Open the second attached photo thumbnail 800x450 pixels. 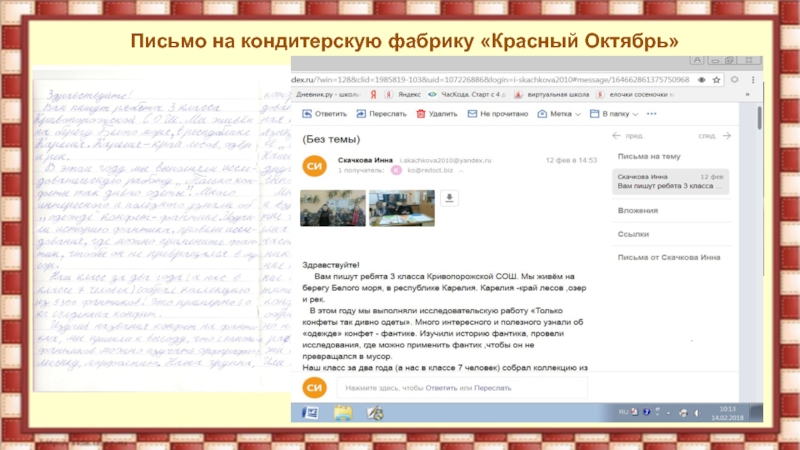pyautogui.click(x=402, y=208)
